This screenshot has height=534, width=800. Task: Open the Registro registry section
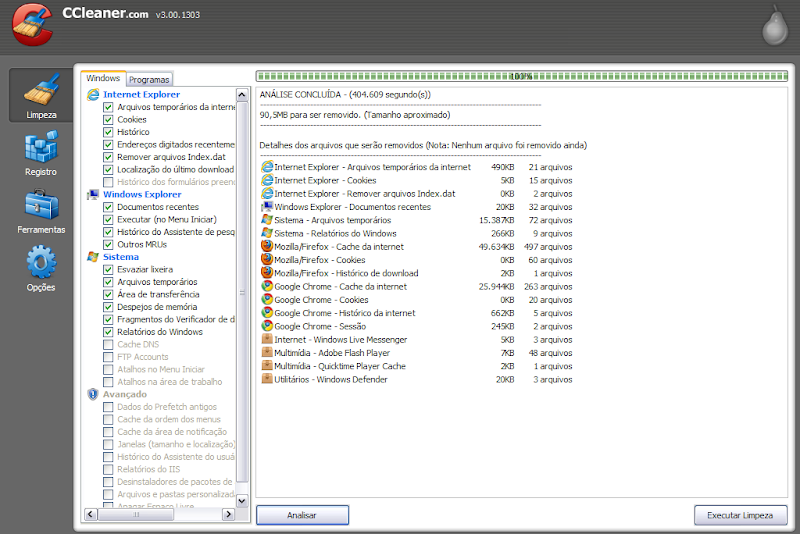(41, 153)
